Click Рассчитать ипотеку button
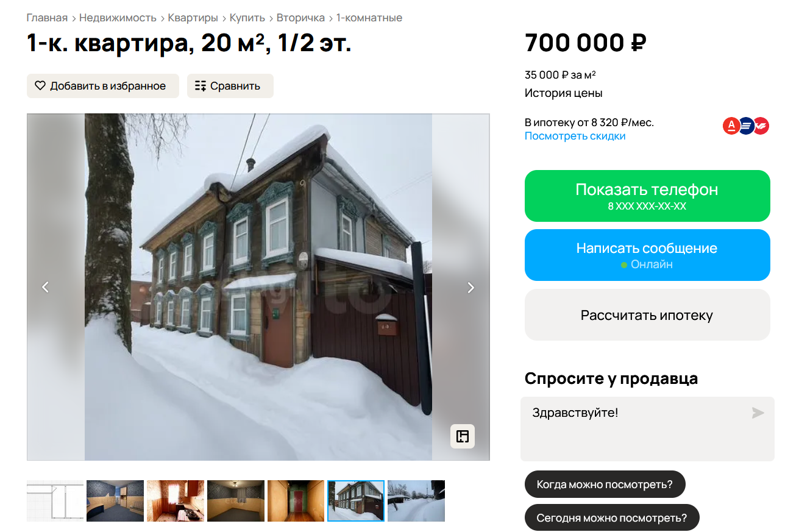The height and width of the screenshot is (532, 799). (647, 315)
